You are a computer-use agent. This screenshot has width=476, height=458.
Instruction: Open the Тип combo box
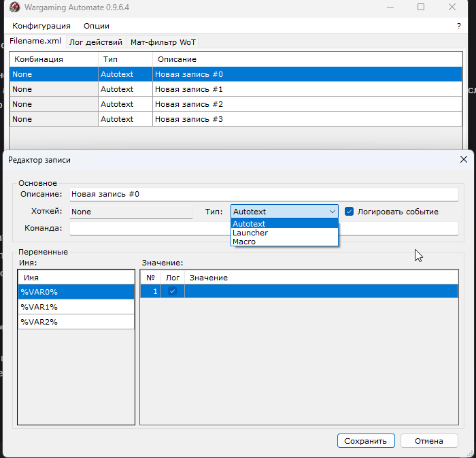pos(284,212)
